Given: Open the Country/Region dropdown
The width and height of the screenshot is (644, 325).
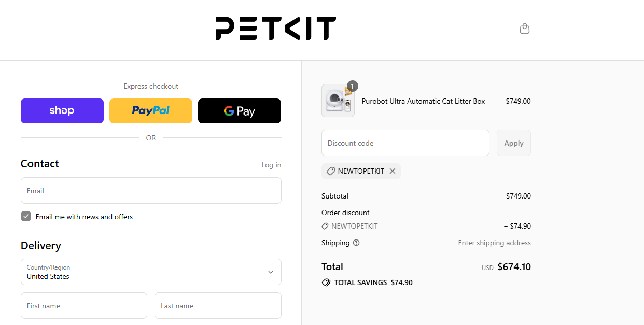Looking at the screenshot, I should pos(151,272).
